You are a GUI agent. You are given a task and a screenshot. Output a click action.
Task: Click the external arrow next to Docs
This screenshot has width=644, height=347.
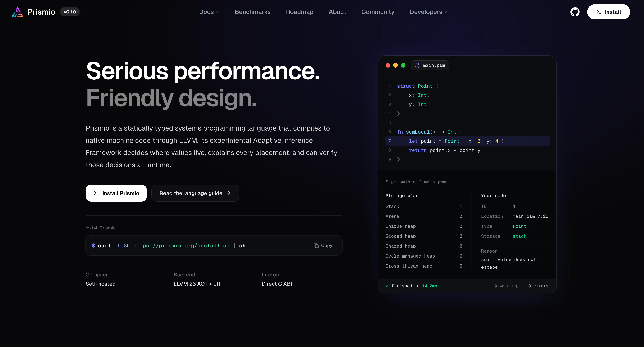point(217,12)
